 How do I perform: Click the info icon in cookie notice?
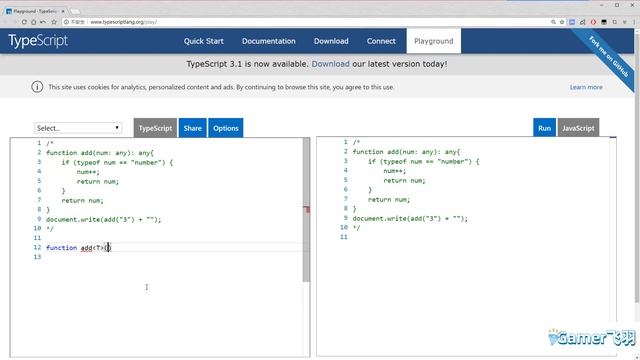[x=37, y=87]
